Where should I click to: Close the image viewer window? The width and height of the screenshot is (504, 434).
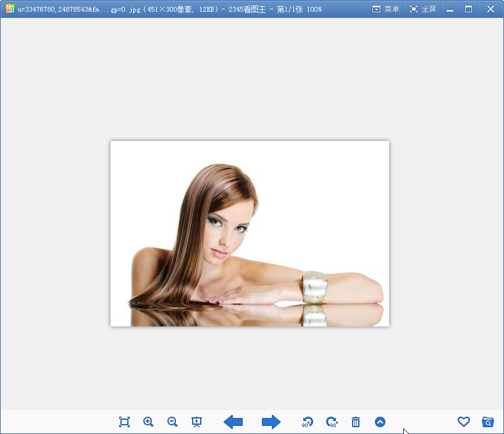[490, 9]
